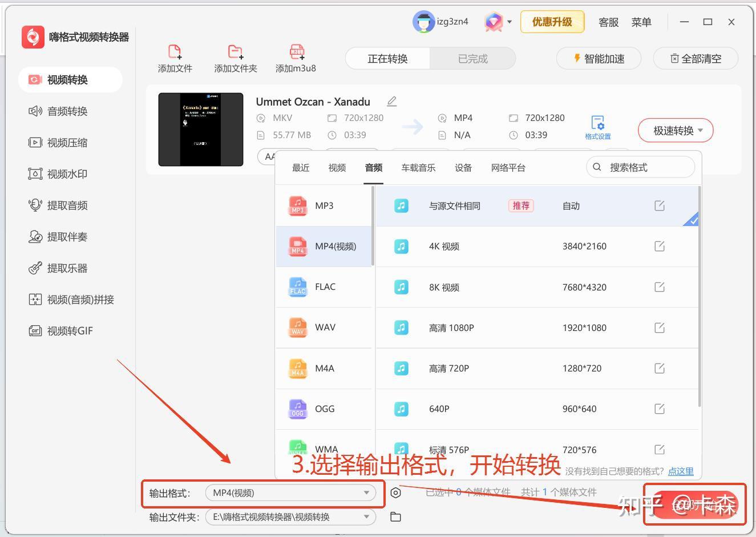The width and height of the screenshot is (756, 537).
Task: Click the preset list scrollbar
Action: (x=700, y=297)
